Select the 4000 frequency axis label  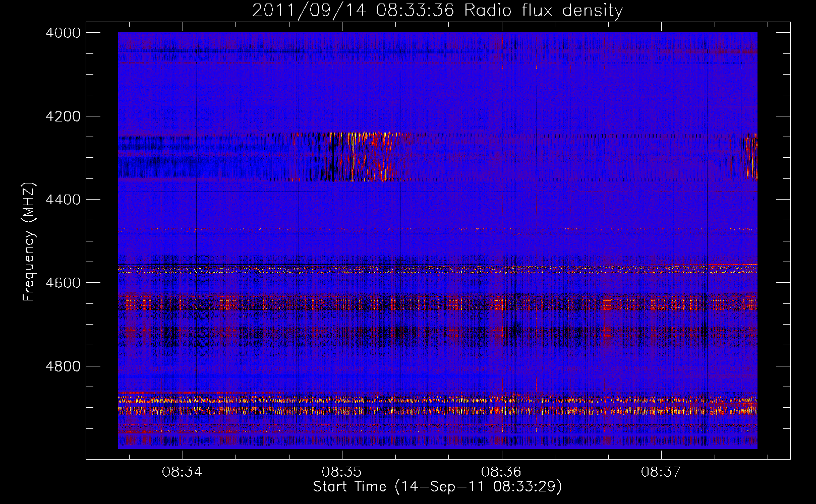pos(63,33)
